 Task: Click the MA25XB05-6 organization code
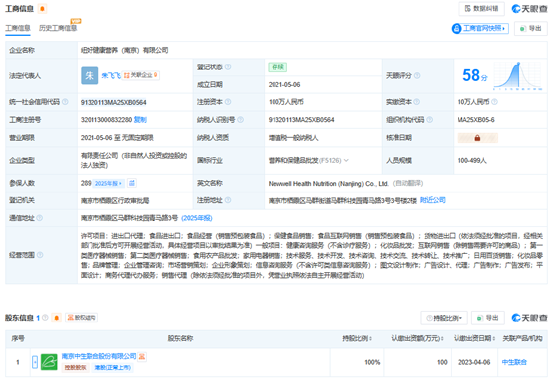coord(476,120)
